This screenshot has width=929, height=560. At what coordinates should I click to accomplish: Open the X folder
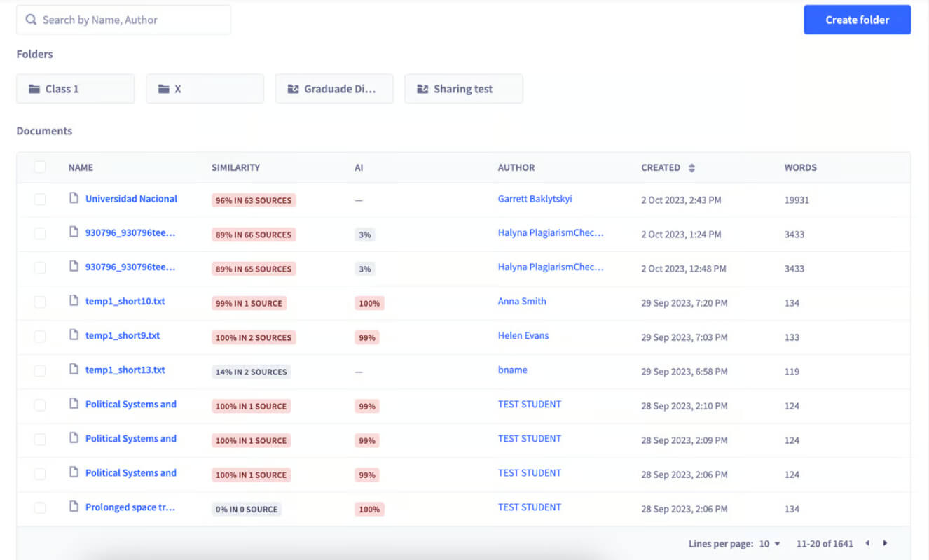tap(205, 89)
